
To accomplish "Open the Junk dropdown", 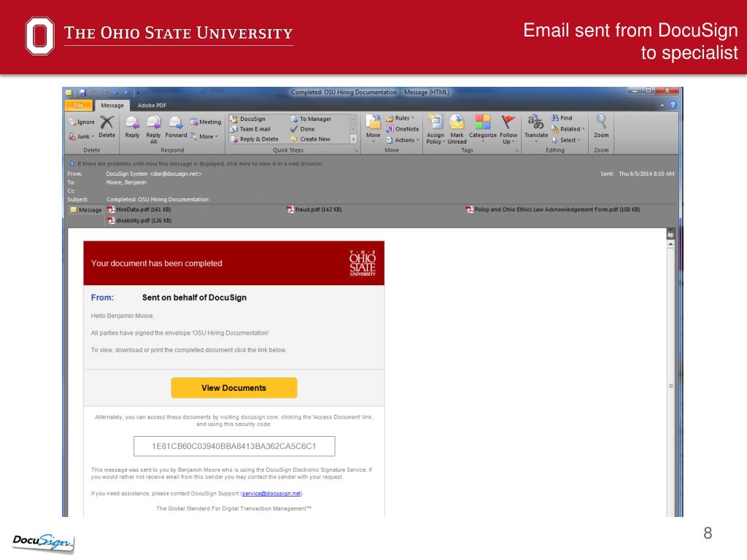I will point(82,136).
